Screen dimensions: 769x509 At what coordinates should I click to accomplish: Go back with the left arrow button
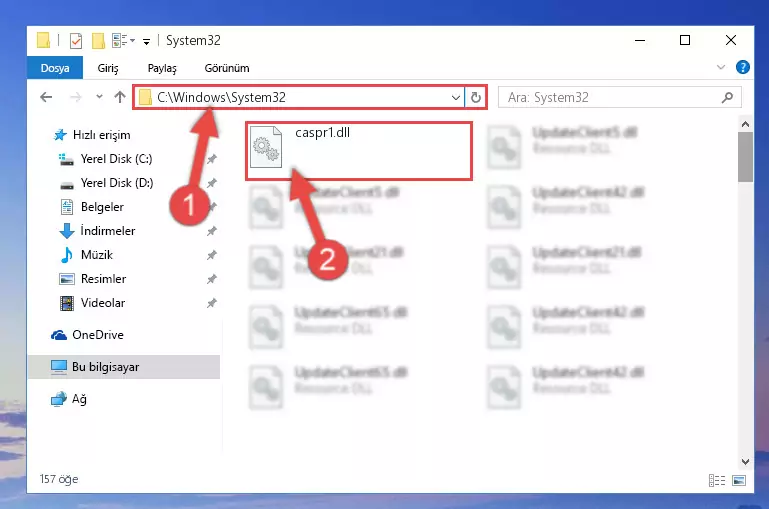point(46,97)
